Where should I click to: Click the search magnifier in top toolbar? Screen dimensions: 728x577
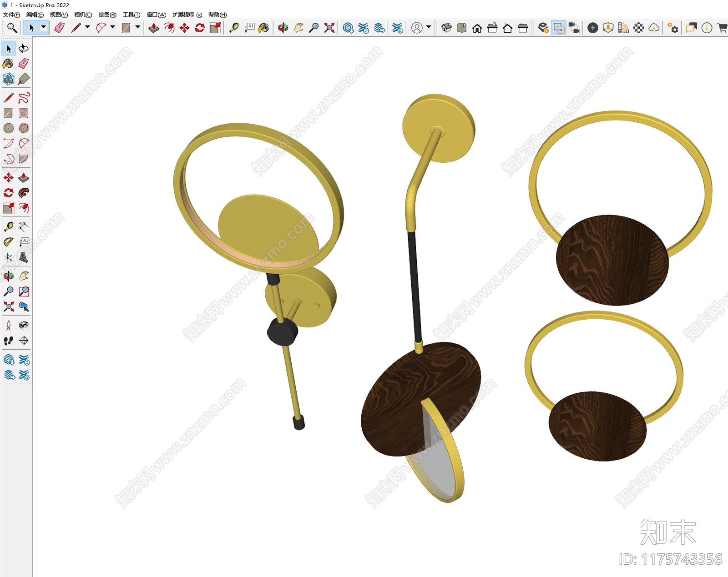tap(12, 28)
